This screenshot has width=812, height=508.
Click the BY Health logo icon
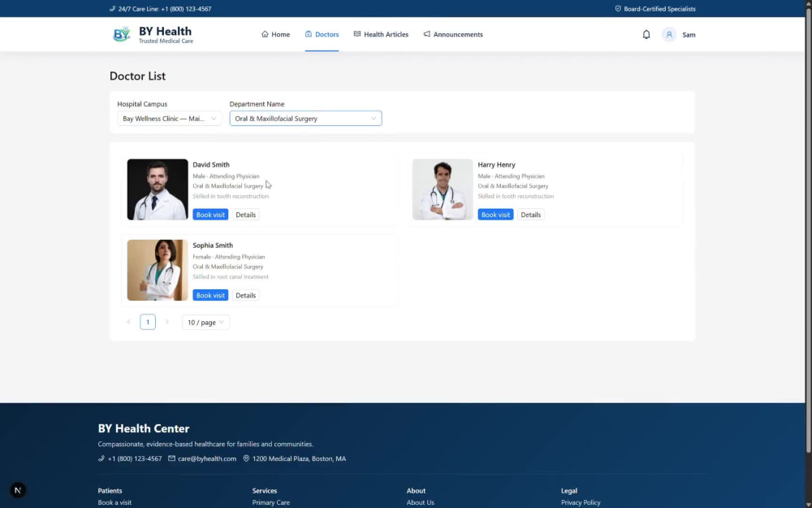[x=121, y=34]
